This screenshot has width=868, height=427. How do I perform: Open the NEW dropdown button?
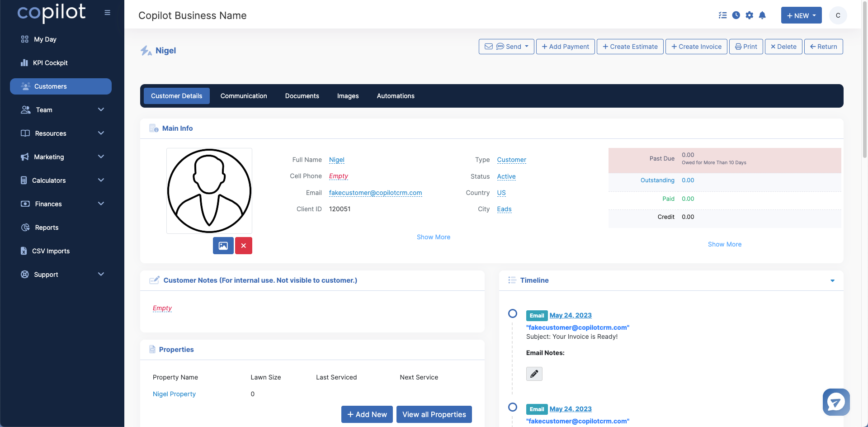coord(801,15)
